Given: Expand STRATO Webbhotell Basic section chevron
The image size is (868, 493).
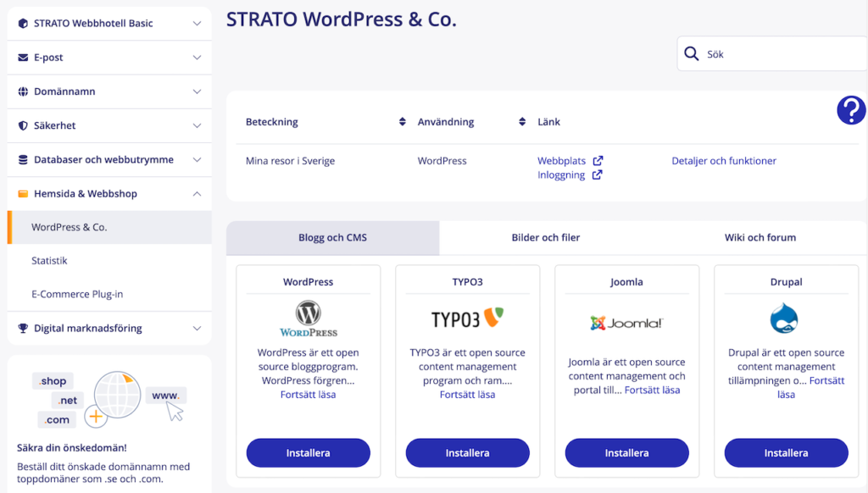Looking at the screenshot, I should pyautogui.click(x=197, y=23).
